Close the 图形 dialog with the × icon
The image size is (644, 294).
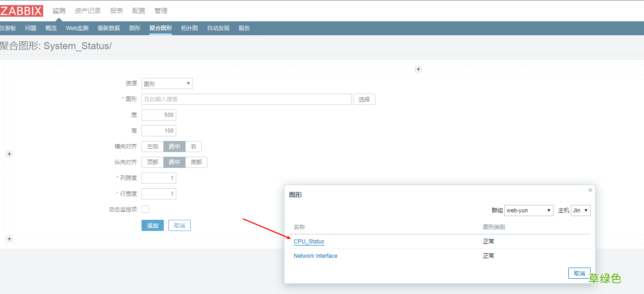point(590,190)
